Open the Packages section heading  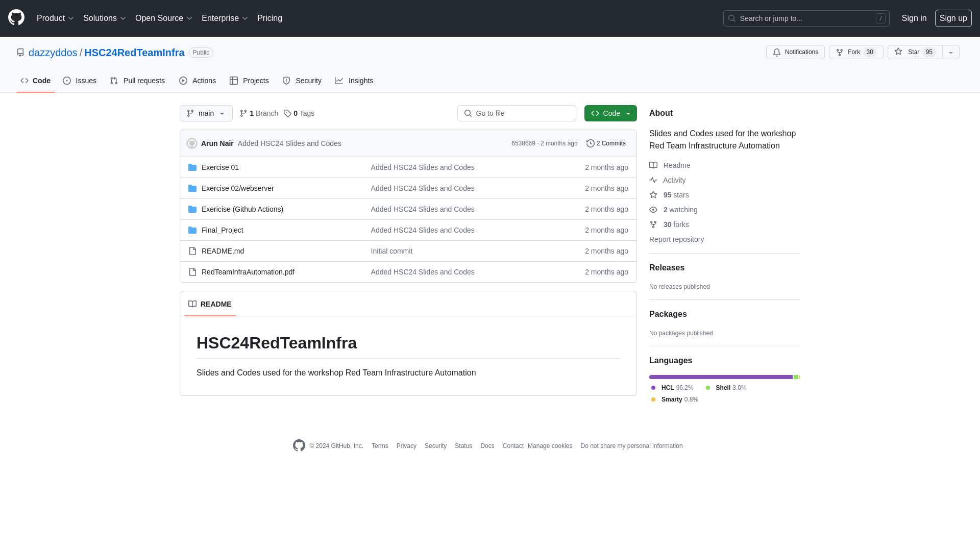click(x=668, y=314)
